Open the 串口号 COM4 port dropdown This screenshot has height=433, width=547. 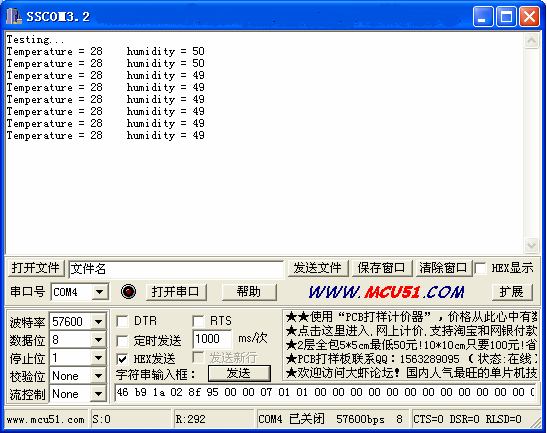(x=100, y=292)
